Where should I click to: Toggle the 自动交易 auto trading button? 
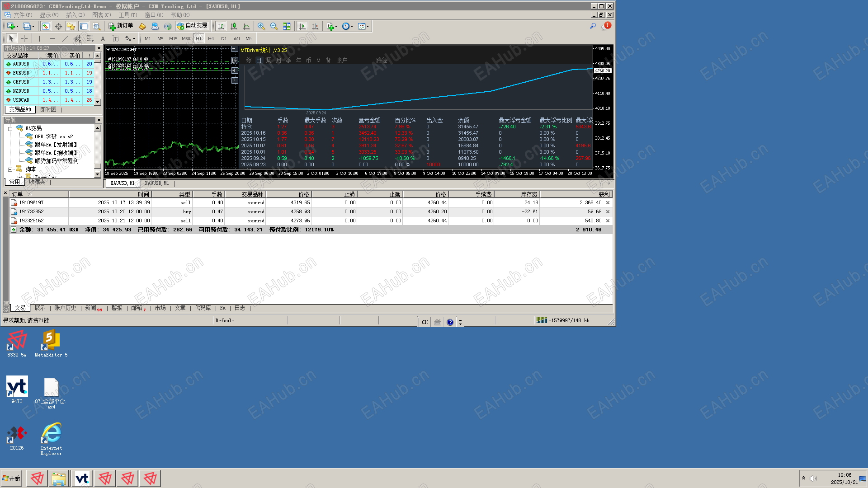pyautogui.click(x=193, y=26)
